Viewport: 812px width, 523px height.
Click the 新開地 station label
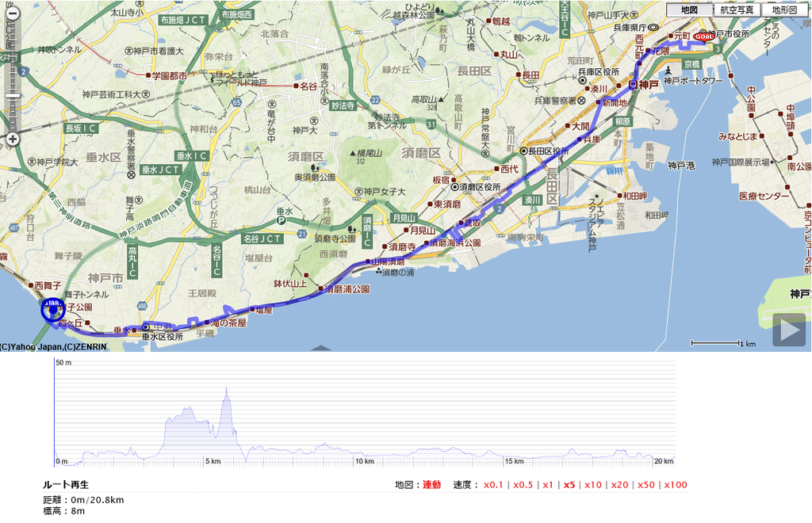pyautogui.click(x=615, y=102)
